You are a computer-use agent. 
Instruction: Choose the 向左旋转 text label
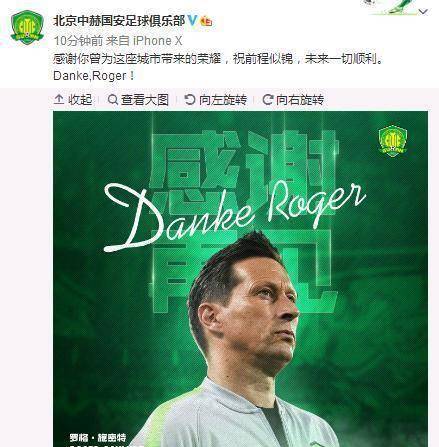click(223, 99)
